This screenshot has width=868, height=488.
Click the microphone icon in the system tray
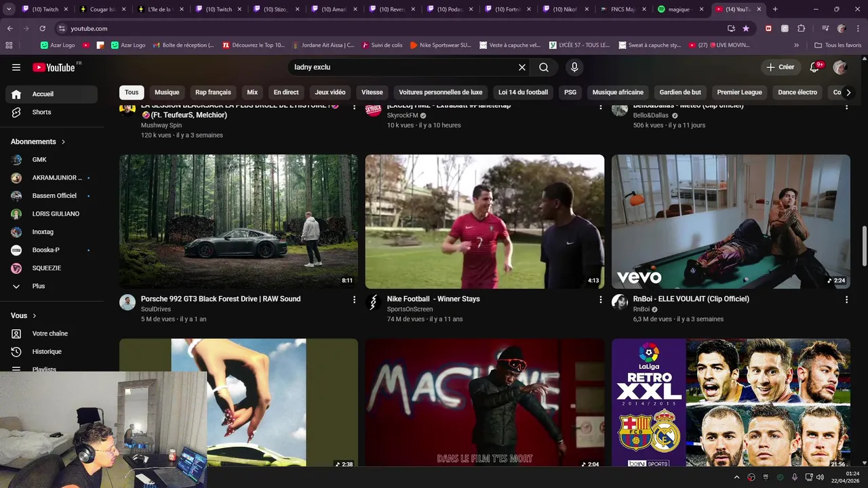794,477
